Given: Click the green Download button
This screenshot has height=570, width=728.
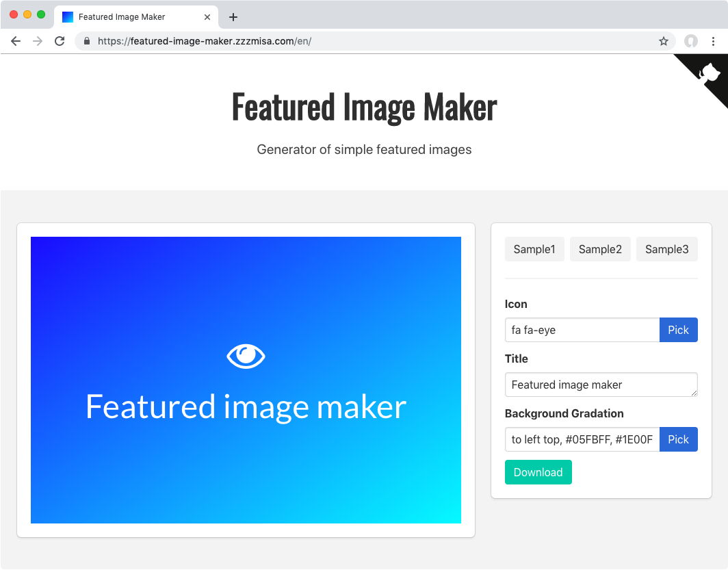Looking at the screenshot, I should 538,472.
